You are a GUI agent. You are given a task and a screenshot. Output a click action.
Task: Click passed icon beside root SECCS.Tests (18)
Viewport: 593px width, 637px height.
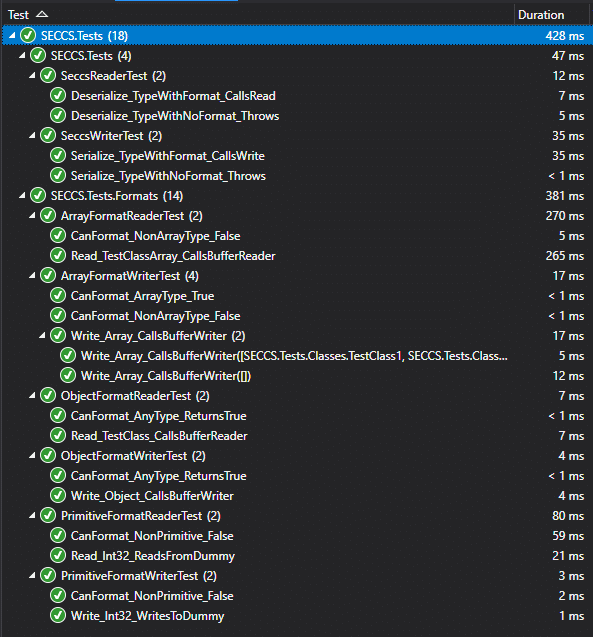[x=28, y=36]
